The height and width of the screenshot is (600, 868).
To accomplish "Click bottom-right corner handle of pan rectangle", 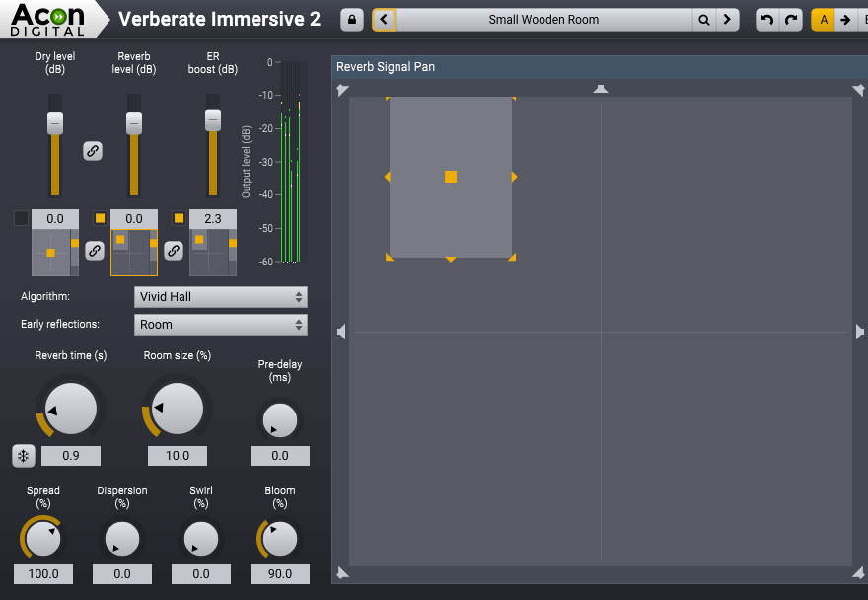I will pos(512,257).
